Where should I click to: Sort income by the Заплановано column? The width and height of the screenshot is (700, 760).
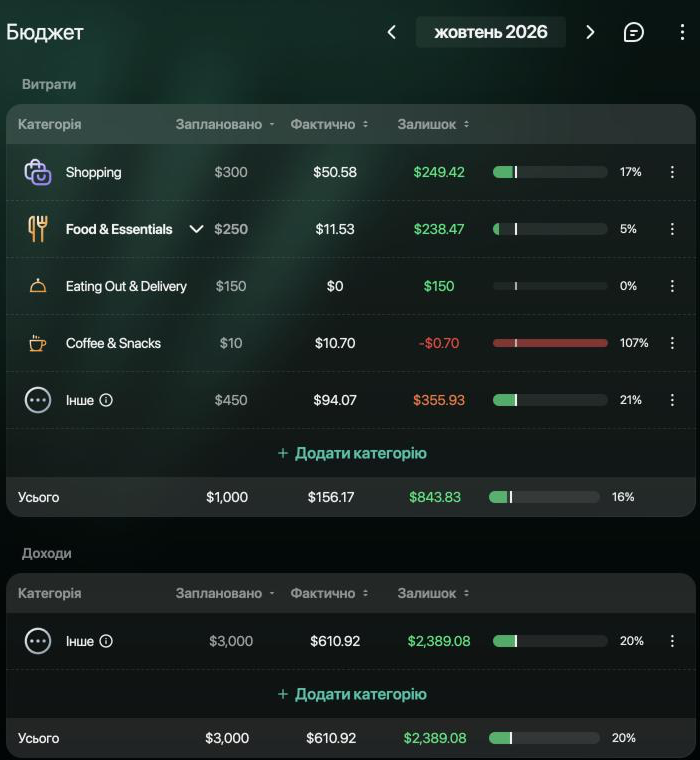click(225, 593)
